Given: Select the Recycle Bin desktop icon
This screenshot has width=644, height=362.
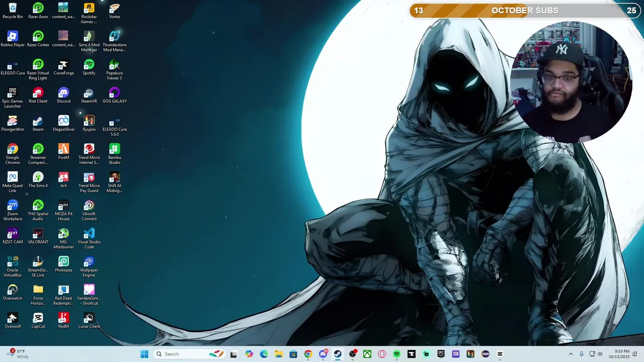Looking at the screenshot, I should (13, 11).
